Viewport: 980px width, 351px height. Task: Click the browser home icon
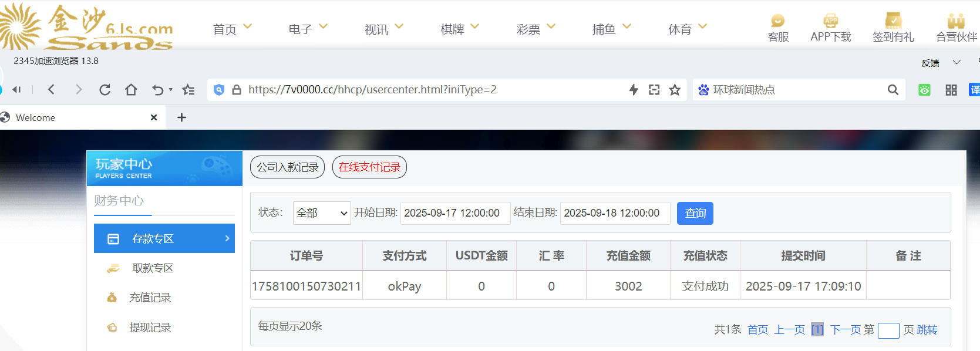pyautogui.click(x=131, y=90)
